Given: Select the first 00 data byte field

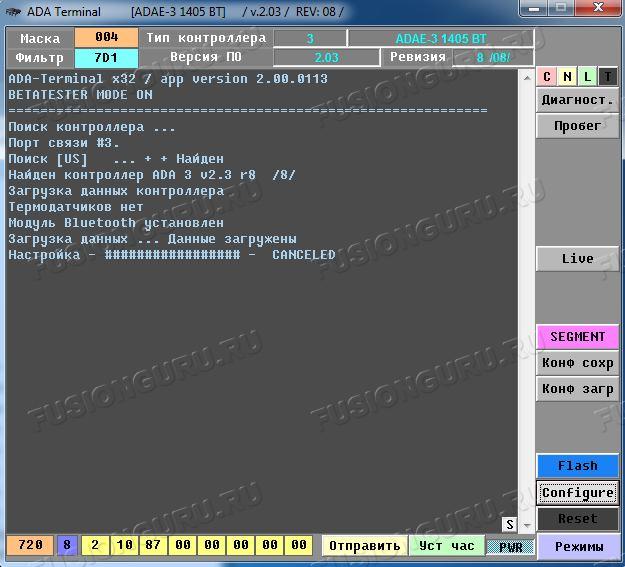Looking at the screenshot, I should point(183,545).
